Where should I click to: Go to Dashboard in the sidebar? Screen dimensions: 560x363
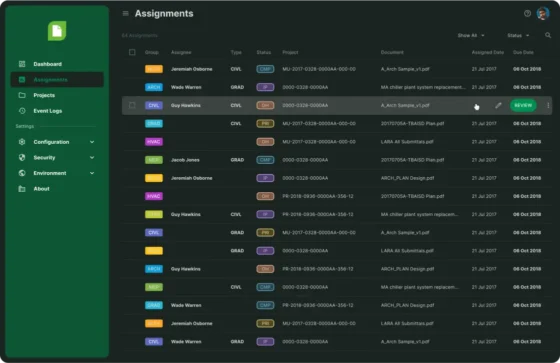(x=48, y=64)
